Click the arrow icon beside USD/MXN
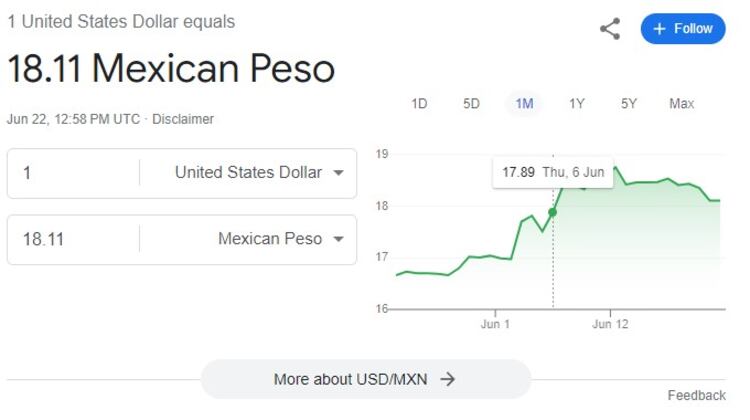This screenshot has width=750, height=420. point(448,379)
